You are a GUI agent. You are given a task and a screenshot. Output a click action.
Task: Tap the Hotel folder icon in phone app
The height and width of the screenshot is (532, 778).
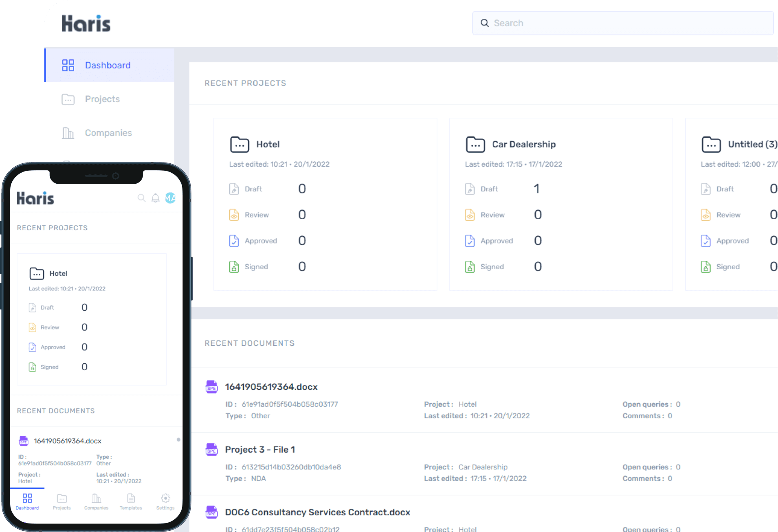pyautogui.click(x=37, y=273)
